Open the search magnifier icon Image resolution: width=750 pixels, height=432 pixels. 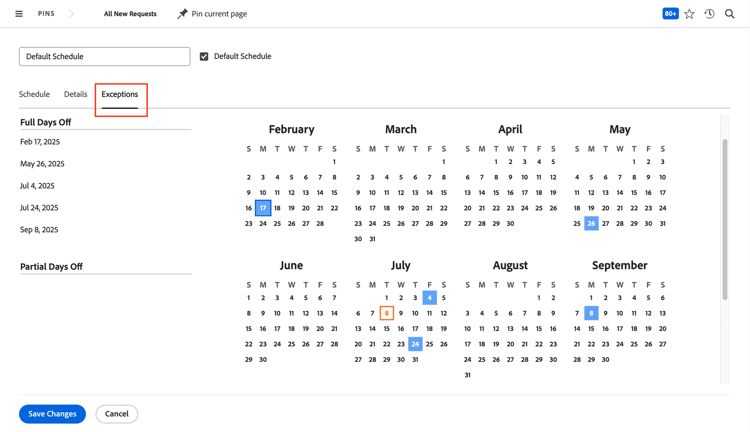pos(729,14)
